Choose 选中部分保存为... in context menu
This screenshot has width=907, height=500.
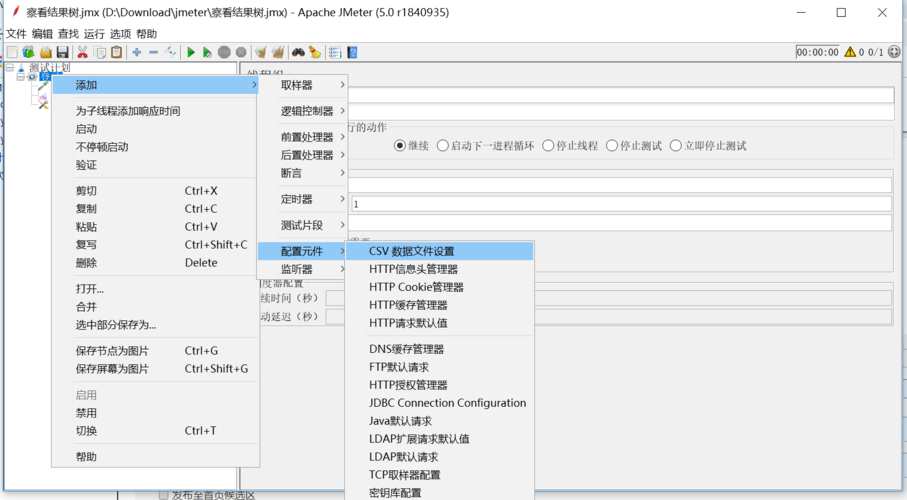[x=155, y=325]
